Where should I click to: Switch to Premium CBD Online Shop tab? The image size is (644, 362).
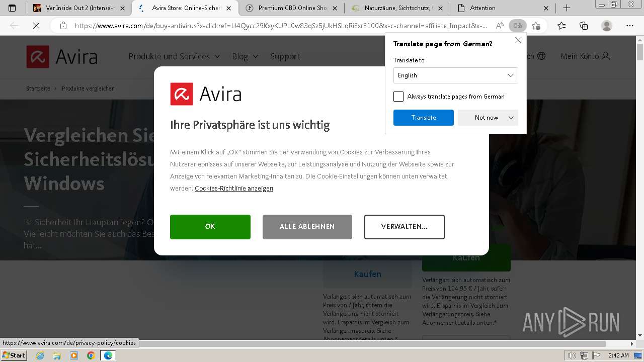tap(288, 8)
